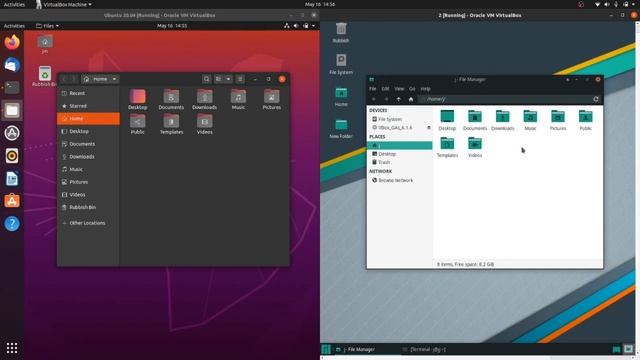Show Applications grid in Ubuntu dock
The width and height of the screenshot is (640, 360).
pos(12,348)
